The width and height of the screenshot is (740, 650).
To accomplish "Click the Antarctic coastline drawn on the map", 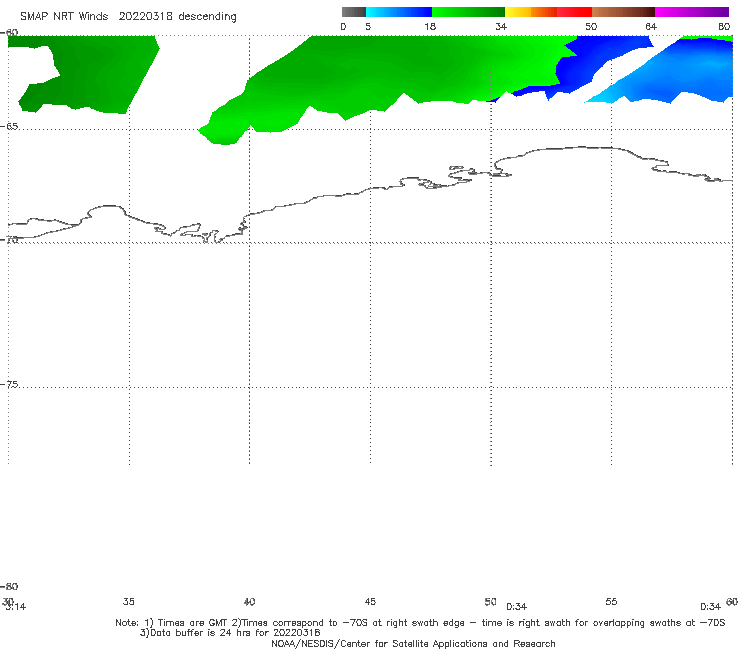I will pos(370,189).
